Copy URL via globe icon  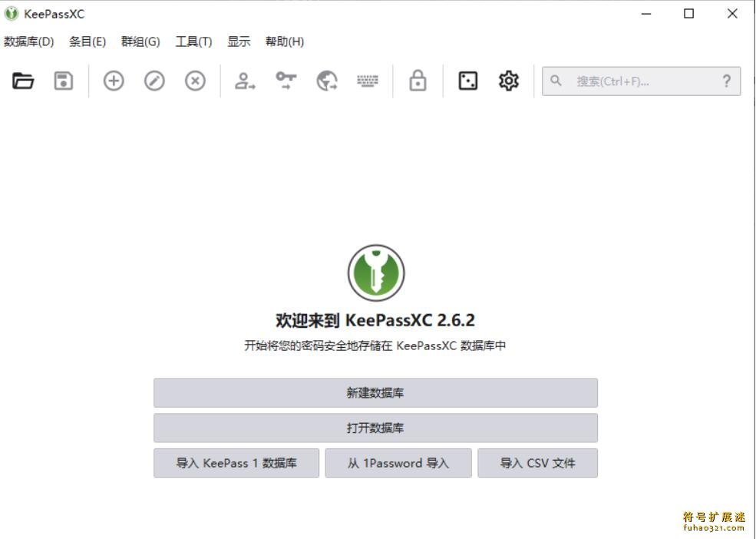point(327,81)
